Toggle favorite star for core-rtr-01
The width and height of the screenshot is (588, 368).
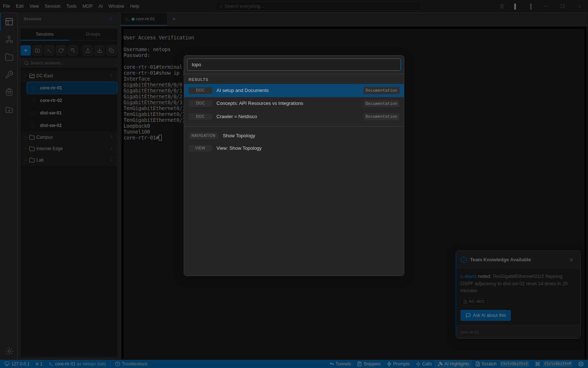33,88
